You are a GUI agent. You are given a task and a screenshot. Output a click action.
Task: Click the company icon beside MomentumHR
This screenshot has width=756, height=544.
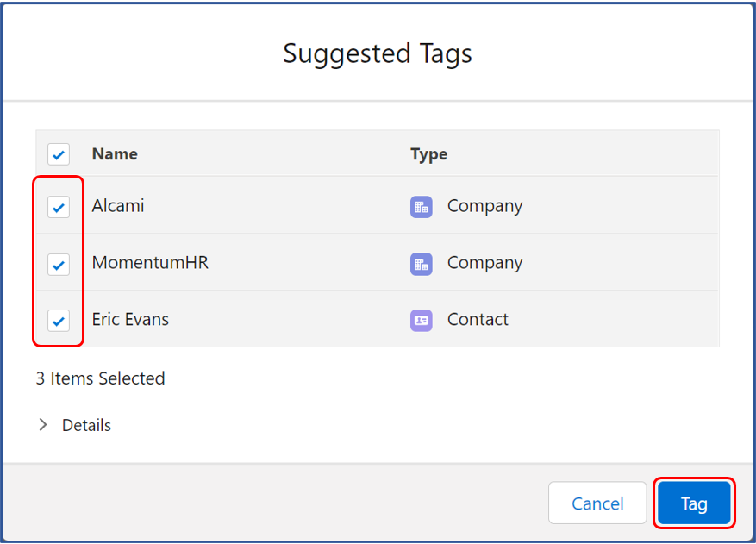tap(421, 264)
